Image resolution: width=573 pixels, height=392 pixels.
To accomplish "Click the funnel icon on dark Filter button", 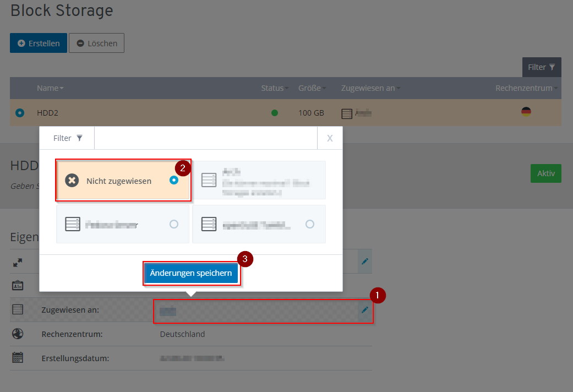I will 552,67.
